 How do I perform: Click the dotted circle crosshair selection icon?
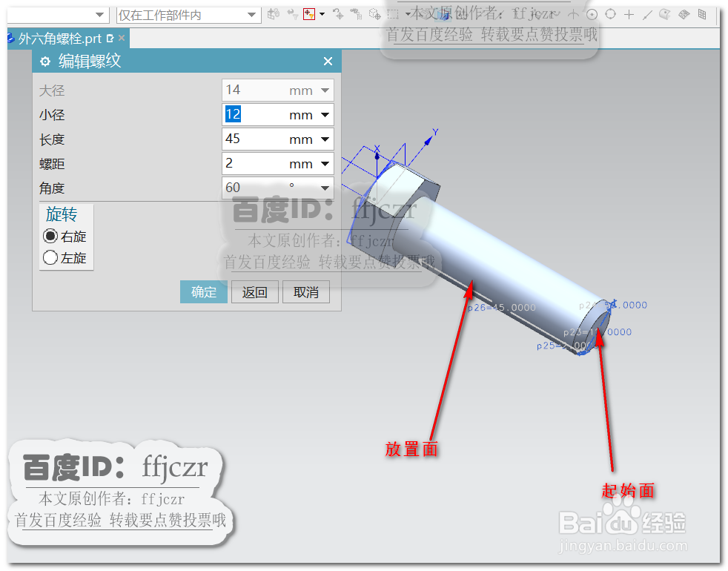[x=374, y=14]
